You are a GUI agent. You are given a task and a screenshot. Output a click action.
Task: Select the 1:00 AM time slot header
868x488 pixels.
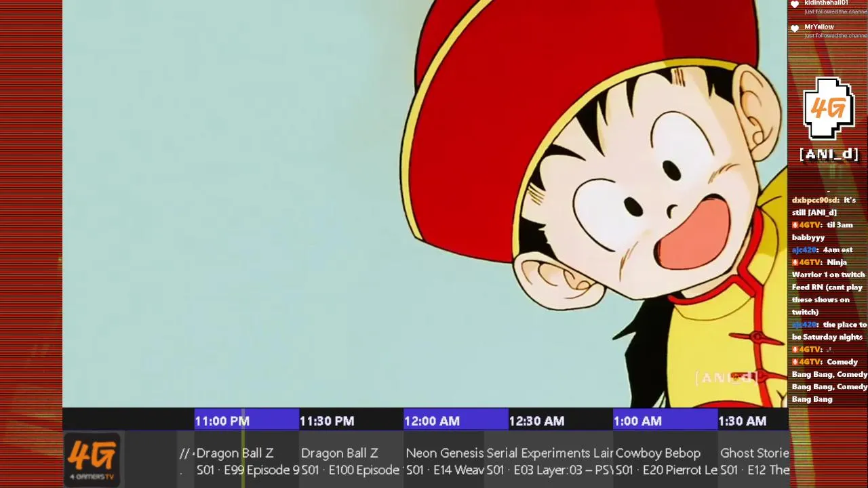[665, 421]
